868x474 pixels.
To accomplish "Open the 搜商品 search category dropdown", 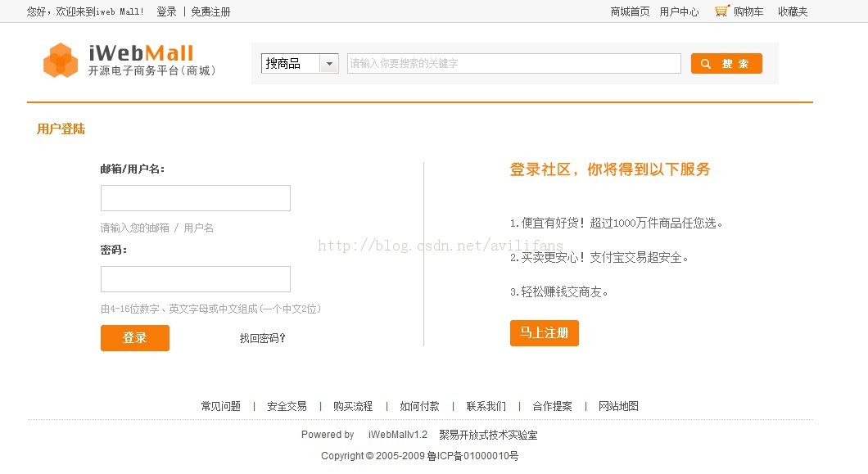I will point(300,64).
